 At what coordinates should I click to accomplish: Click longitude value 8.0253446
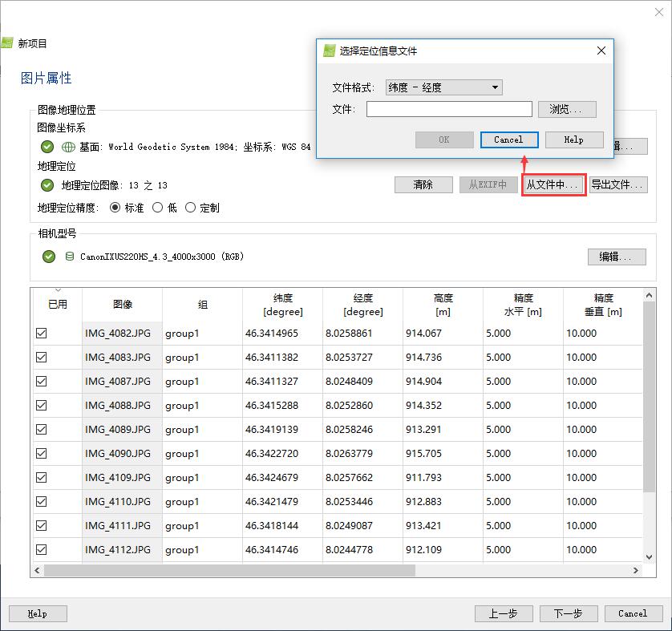(349, 501)
